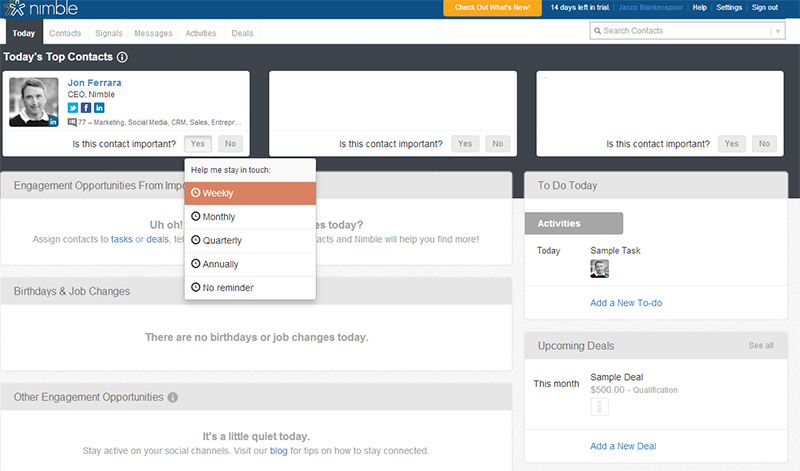The image size is (800, 471).
Task: Switch to the Contacts tab
Action: pos(65,33)
